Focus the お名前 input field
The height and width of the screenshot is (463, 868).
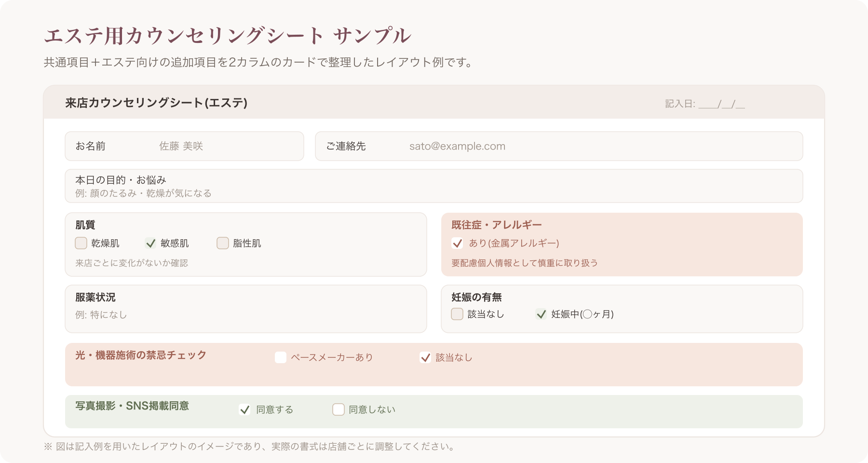click(184, 146)
